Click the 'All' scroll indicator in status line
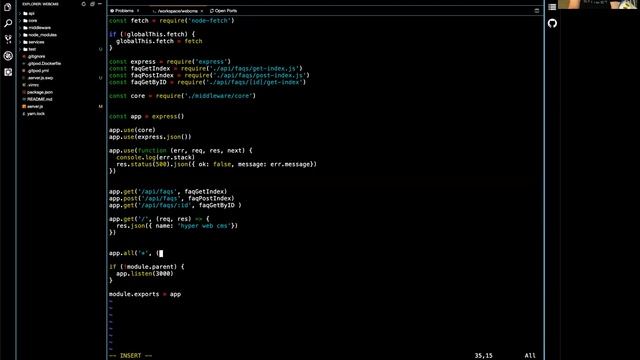 (530, 356)
